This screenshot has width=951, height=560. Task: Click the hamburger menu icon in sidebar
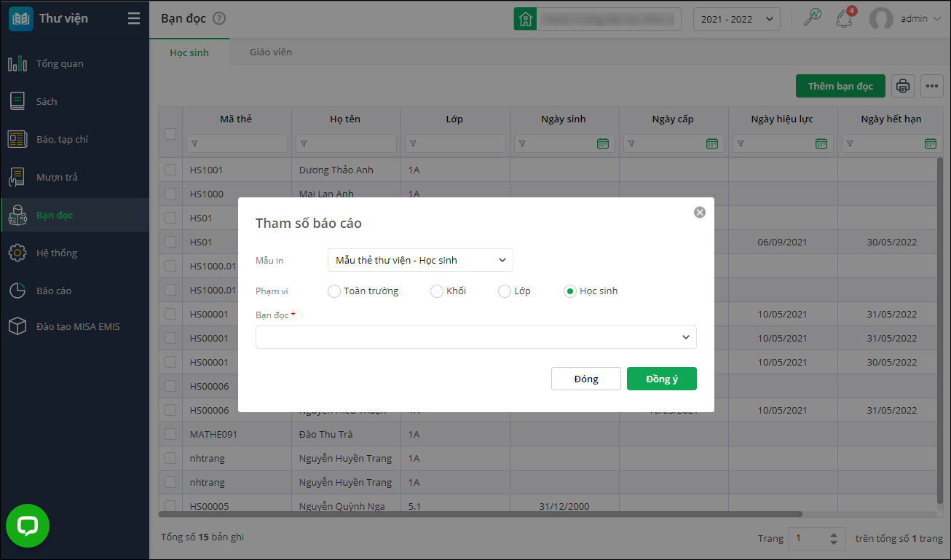(x=134, y=19)
